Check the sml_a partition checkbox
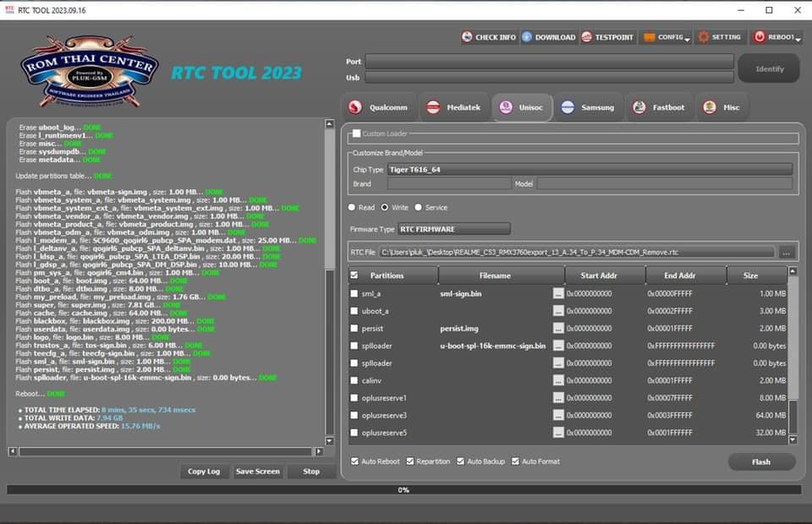Viewport: 812px width, 524px height. click(354, 293)
